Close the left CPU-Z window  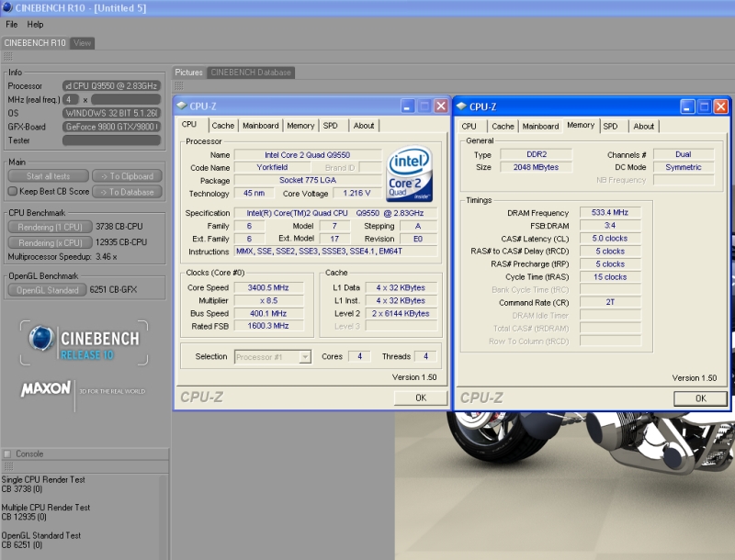click(441, 106)
